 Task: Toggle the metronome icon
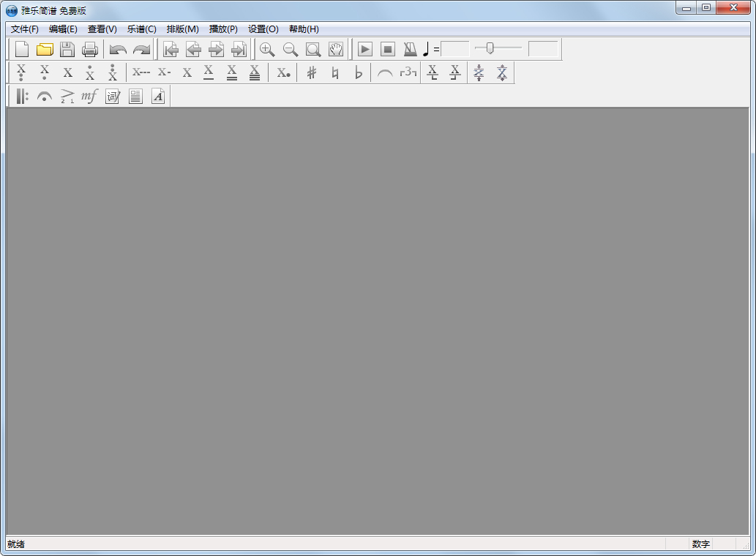(411, 50)
